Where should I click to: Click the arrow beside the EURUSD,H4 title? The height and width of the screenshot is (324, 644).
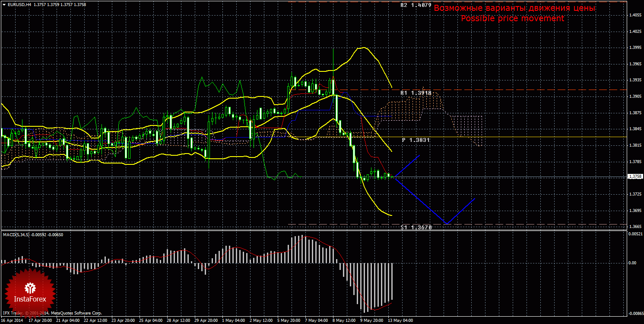coord(3,4)
